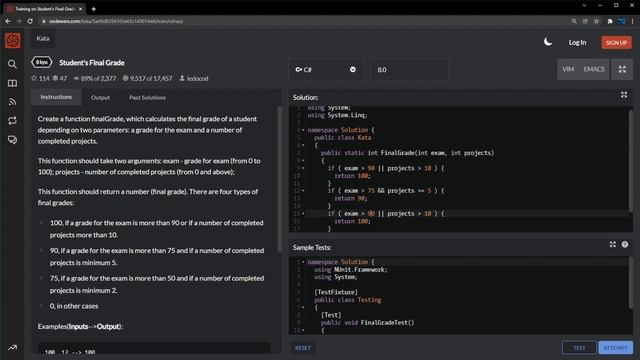
Task: Open the discussions chat icon in sidebar
Action: pos(12,140)
